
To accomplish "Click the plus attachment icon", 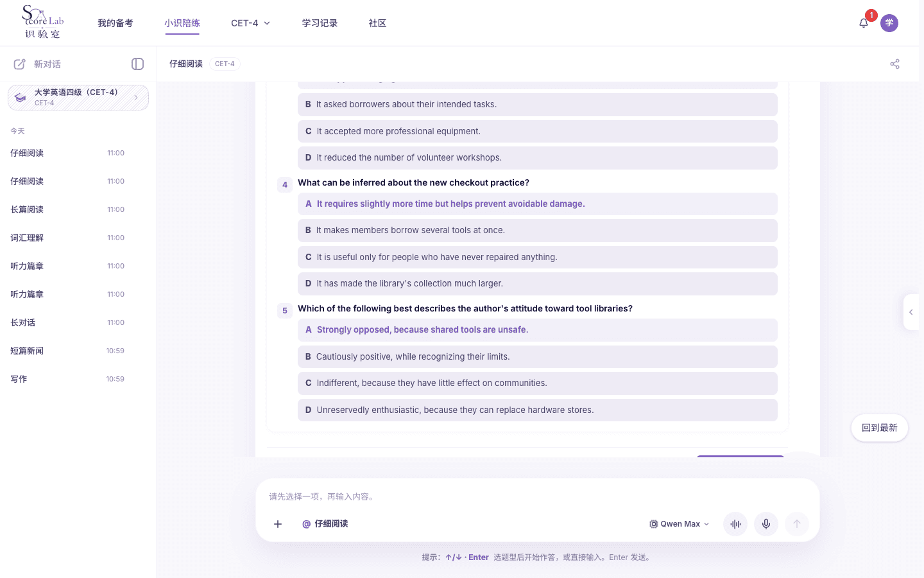I will [278, 524].
